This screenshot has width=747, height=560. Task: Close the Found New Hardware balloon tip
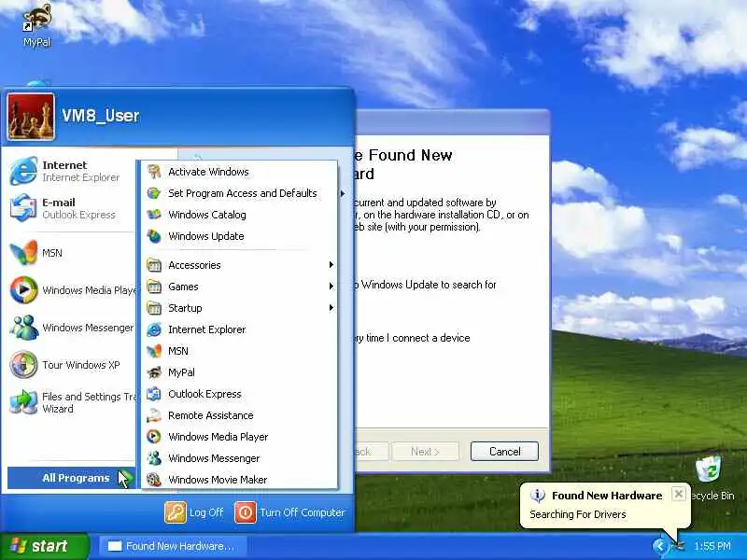[x=679, y=494]
